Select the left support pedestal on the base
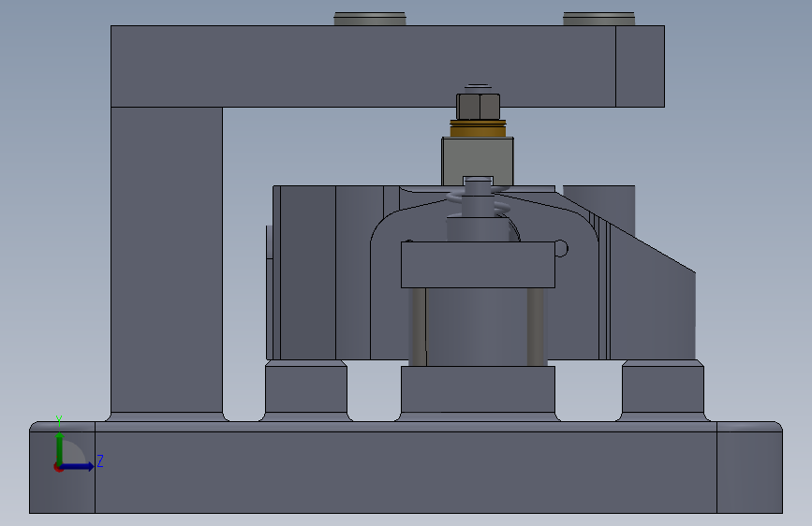This screenshot has height=526, width=812. click(306, 391)
